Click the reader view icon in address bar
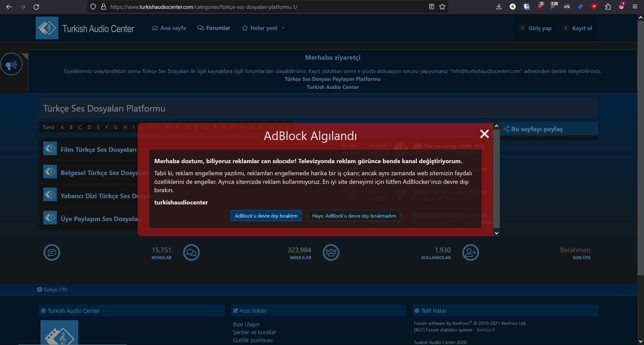 [x=431, y=7]
